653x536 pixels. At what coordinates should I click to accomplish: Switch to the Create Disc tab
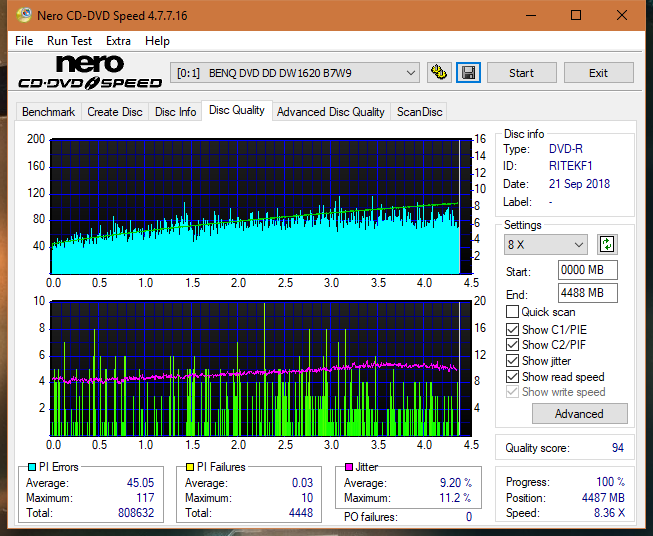[115, 112]
